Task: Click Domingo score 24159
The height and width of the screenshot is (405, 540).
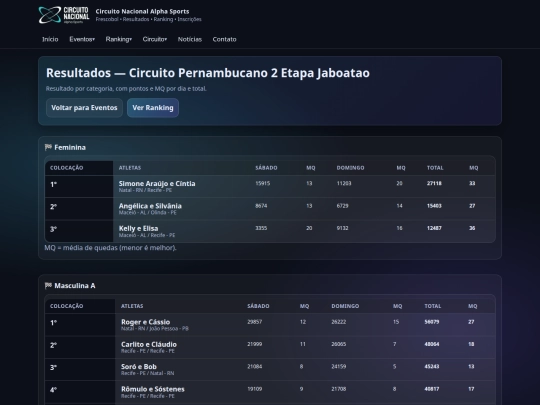Action: 339,367
